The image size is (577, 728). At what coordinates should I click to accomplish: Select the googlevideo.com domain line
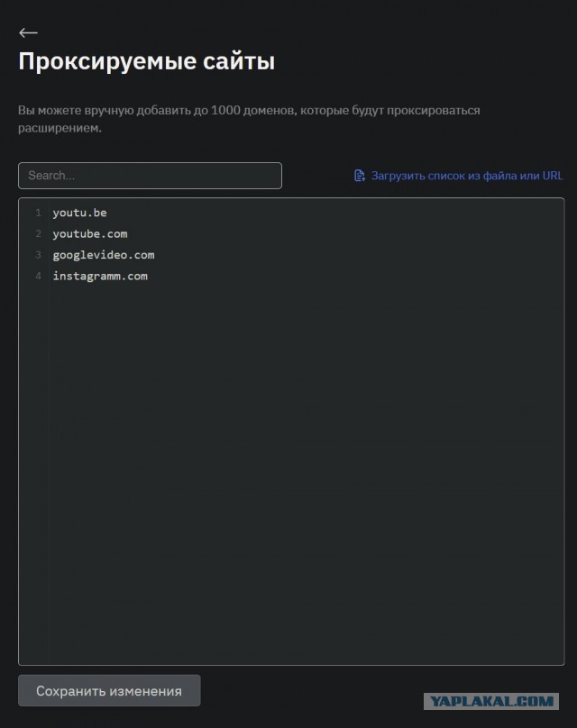[x=104, y=255]
